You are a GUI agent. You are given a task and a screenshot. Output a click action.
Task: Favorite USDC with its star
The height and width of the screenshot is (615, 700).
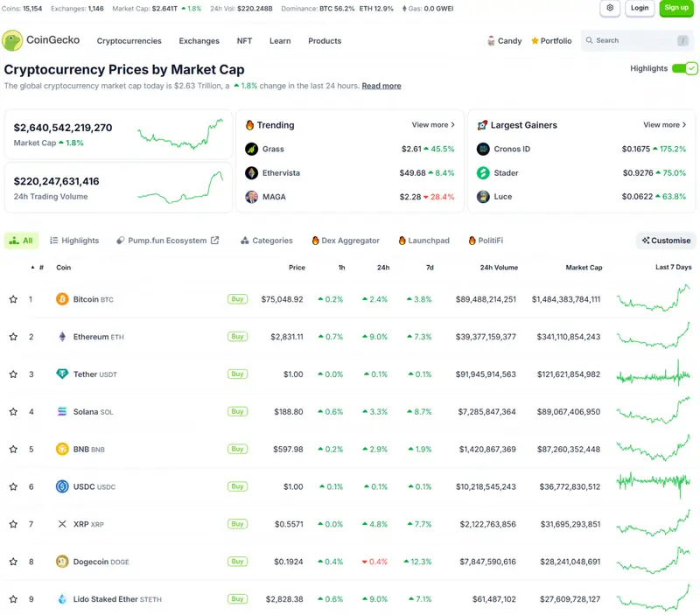[x=13, y=486]
